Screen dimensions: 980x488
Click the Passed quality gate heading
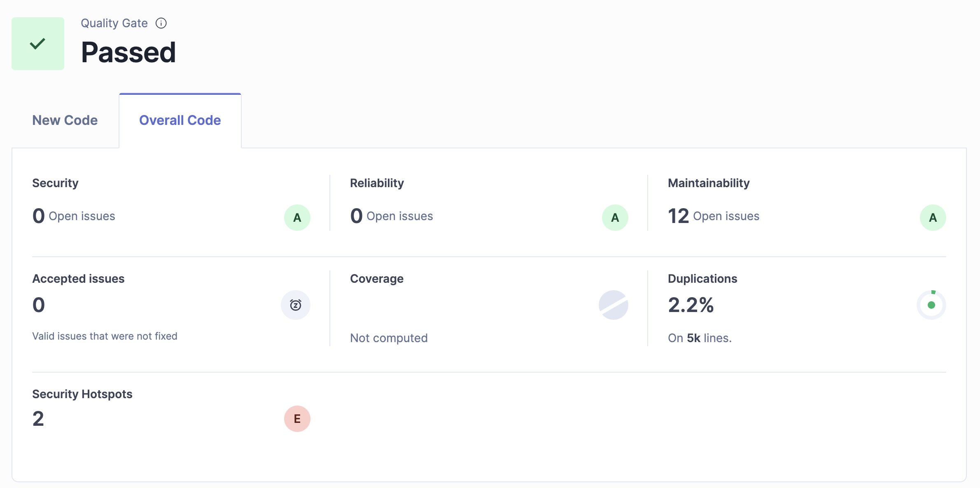[128, 53]
